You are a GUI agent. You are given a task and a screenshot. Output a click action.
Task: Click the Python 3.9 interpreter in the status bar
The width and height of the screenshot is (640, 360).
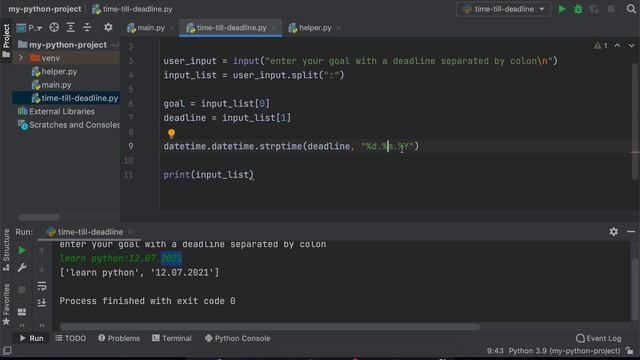click(x=564, y=351)
